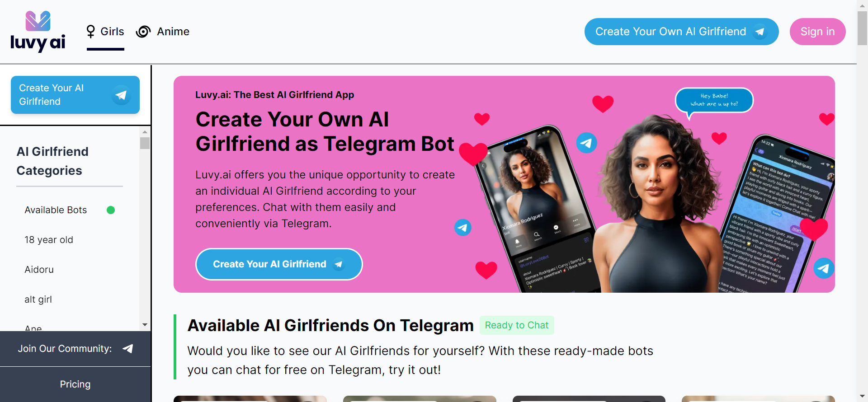Select the 18 year old category

point(49,240)
